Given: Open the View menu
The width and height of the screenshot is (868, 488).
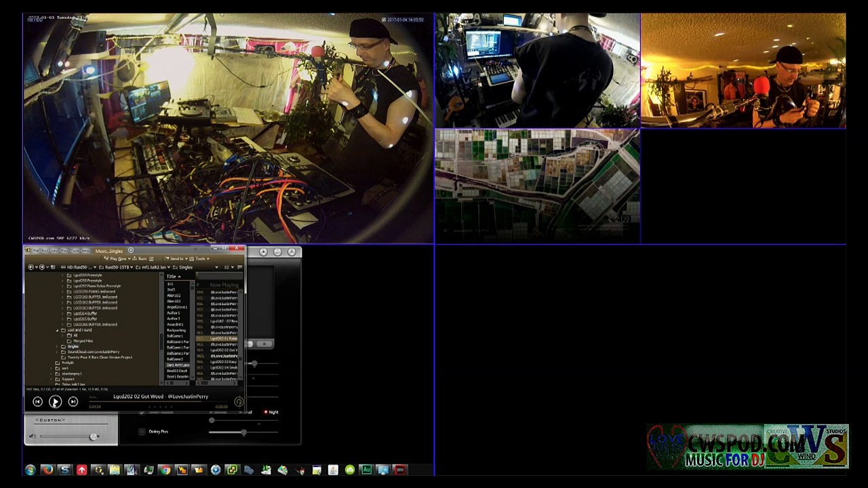Looking at the screenshot, I should 54,251.
